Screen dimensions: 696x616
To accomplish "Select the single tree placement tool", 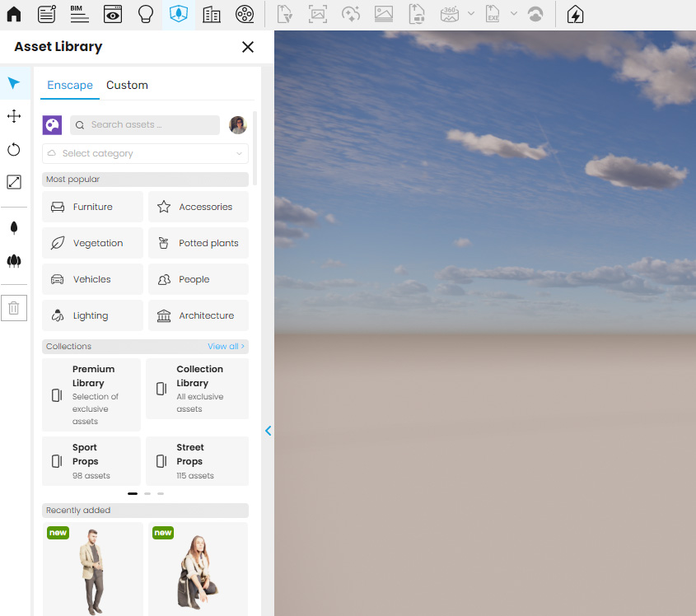I will tap(14, 227).
